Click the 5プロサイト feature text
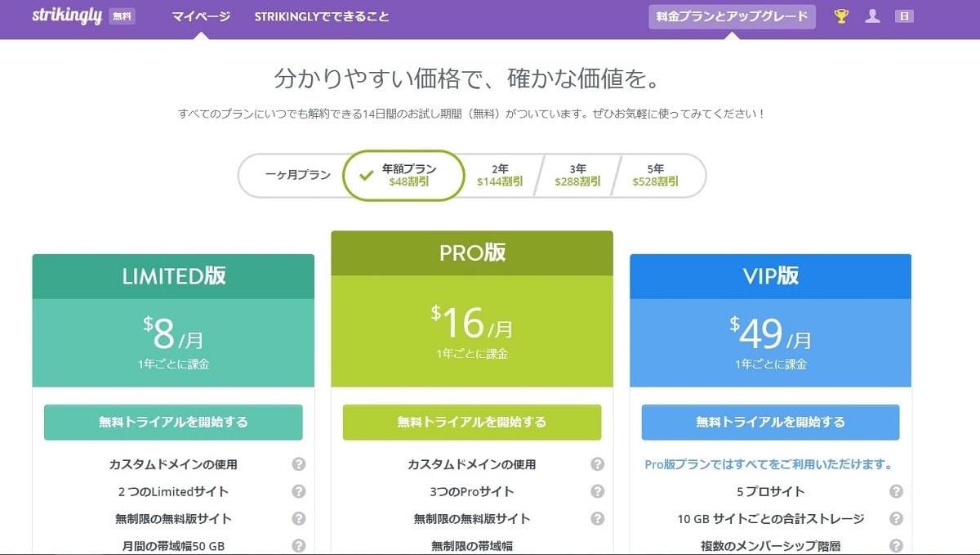 770,491
